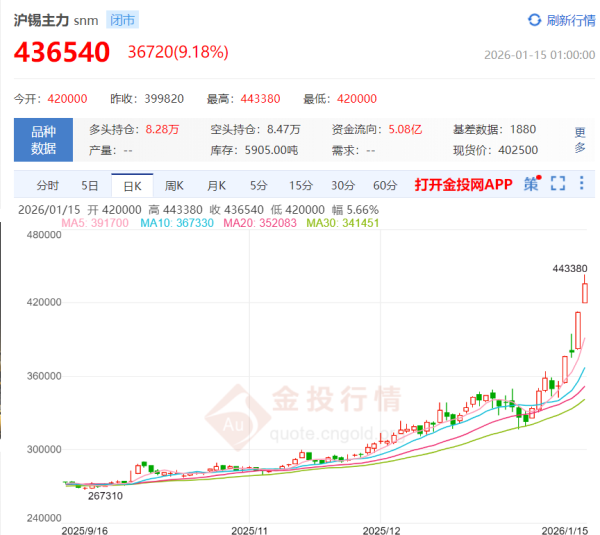The height and width of the screenshot is (535, 600).
Task: Click the 480000 price axis label
Action: pos(44,235)
